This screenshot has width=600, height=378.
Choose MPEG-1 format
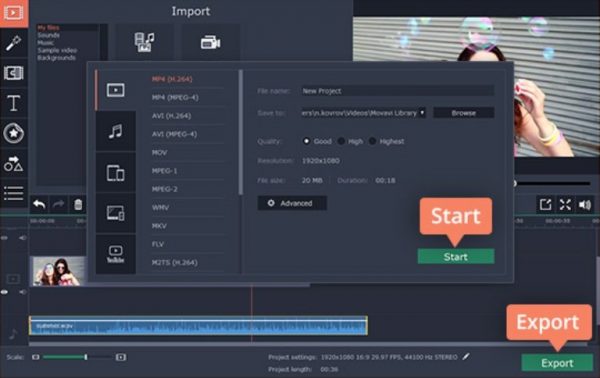coord(165,171)
